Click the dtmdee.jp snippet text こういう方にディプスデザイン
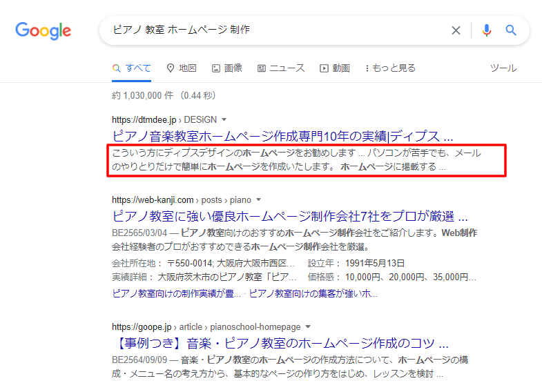This screenshot has width=542, height=392. coord(296,159)
